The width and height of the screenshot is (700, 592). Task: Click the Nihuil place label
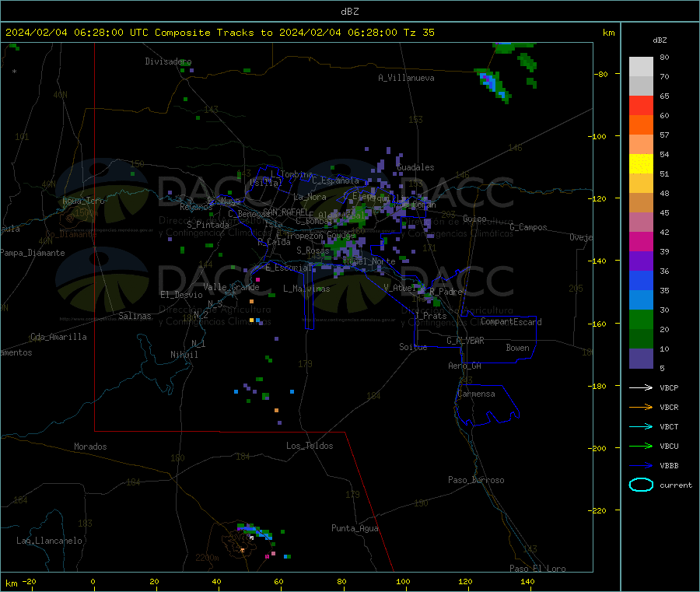point(184,355)
